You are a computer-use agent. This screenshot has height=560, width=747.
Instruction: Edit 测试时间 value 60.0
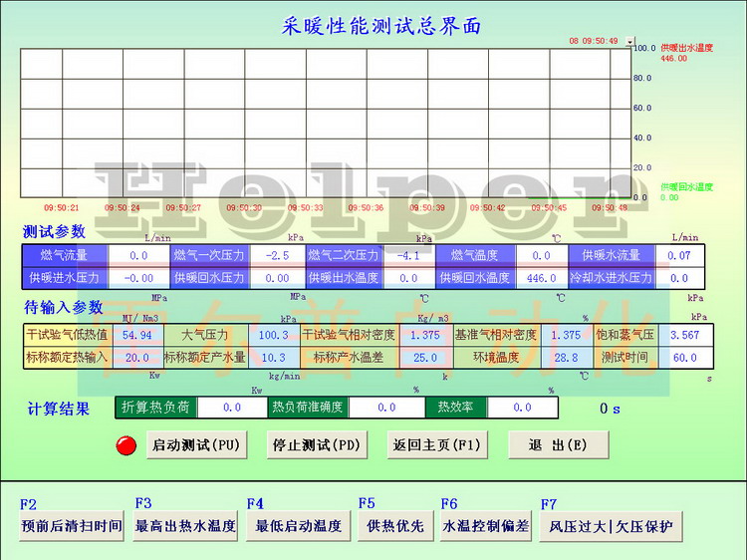(685, 358)
